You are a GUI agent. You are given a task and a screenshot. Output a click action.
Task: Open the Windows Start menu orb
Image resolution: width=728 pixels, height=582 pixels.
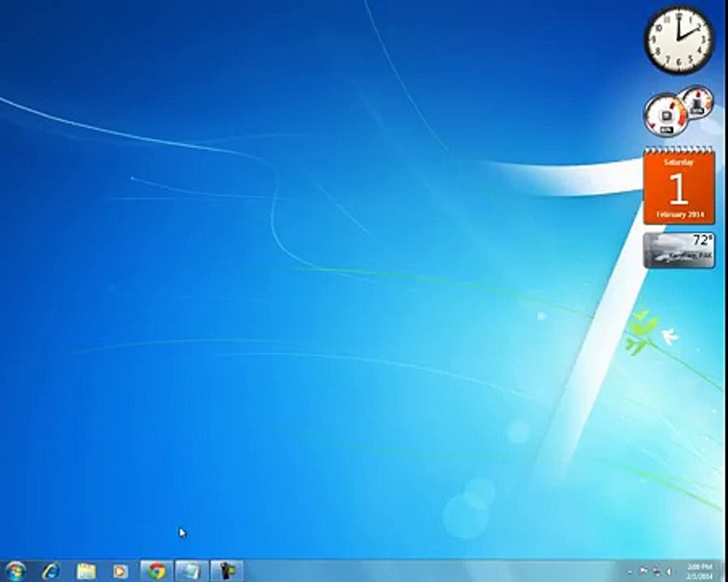pyautogui.click(x=15, y=571)
